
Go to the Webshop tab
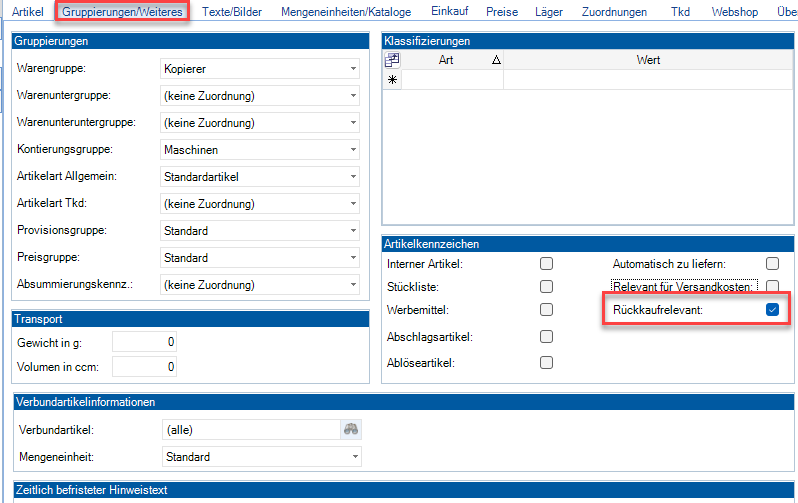733,13
